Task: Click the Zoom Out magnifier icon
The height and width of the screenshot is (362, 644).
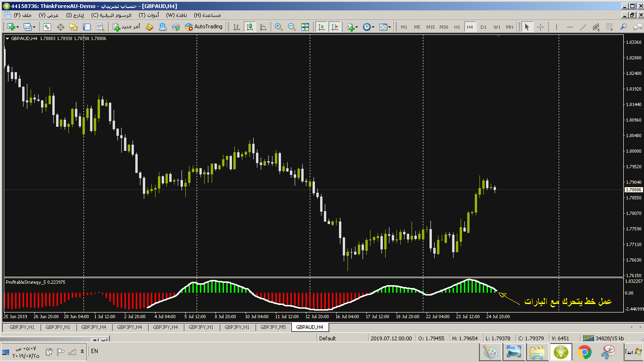Action: (291, 27)
